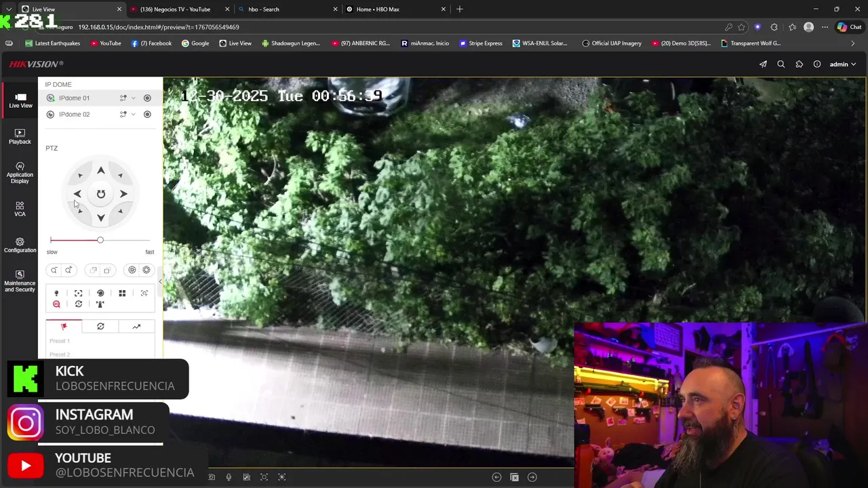Screen dimensions: 868x488
Task: Click the paper-plane icon in Hikvision header
Action: (x=763, y=64)
